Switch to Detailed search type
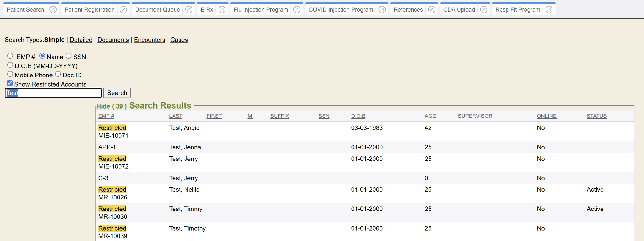Image resolution: width=644 pixels, height=241 pixels. (81, 40)
